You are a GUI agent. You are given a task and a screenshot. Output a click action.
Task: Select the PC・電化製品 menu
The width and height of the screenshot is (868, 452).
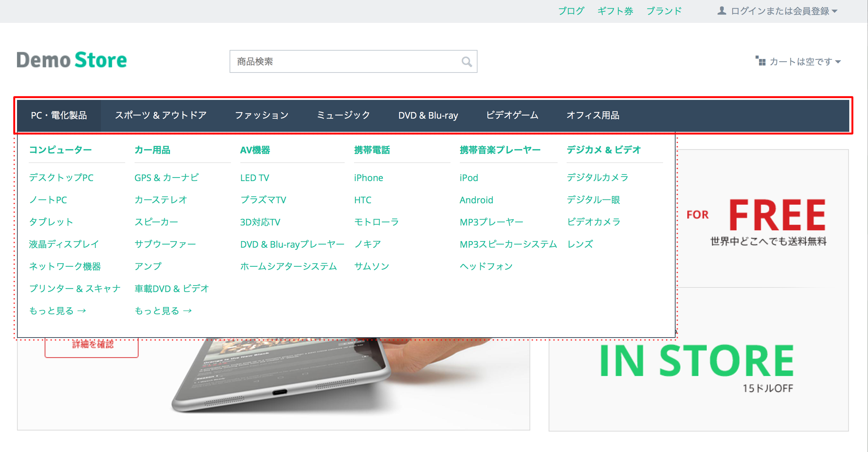[59, 116]
